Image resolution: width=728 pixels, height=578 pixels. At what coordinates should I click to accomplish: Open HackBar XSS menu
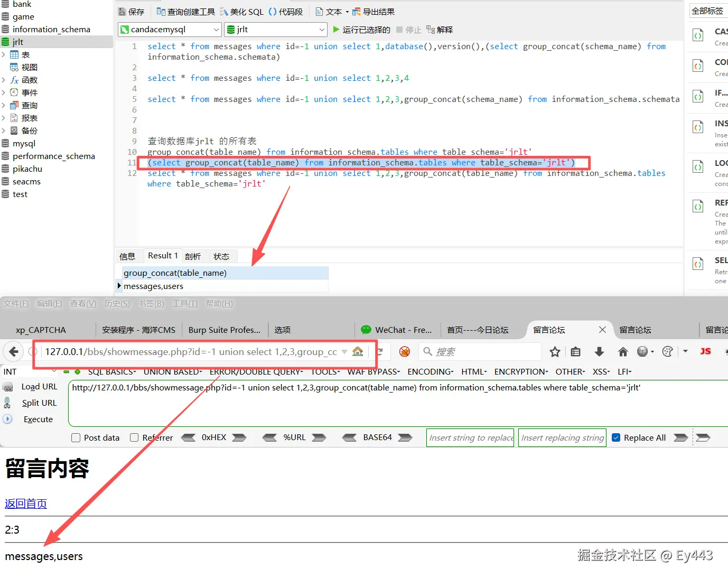(x=601, y=372)
